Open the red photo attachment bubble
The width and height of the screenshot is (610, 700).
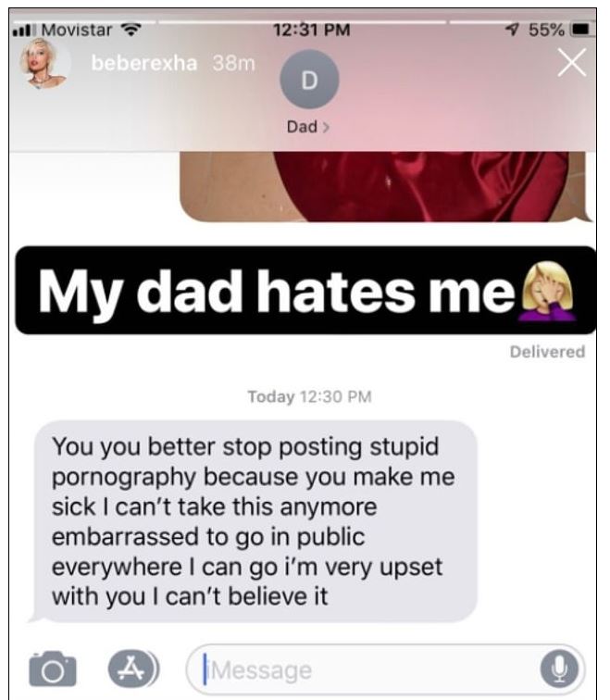pos(386,187)
